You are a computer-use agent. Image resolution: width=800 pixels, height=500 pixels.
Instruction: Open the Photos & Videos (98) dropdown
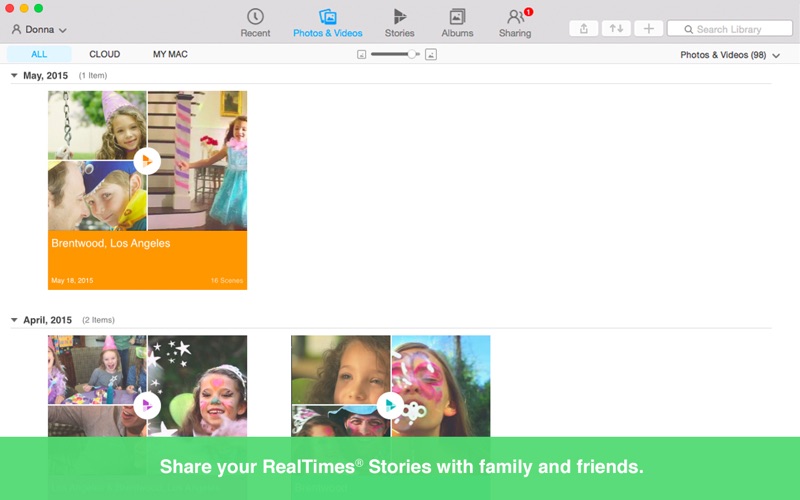pyautogui.click(x=729, y=55)
